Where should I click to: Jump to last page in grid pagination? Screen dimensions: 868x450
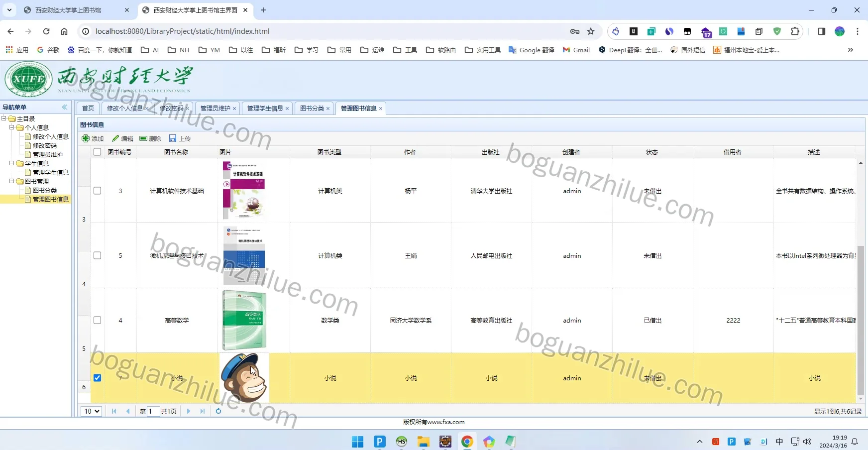[202, 411]
